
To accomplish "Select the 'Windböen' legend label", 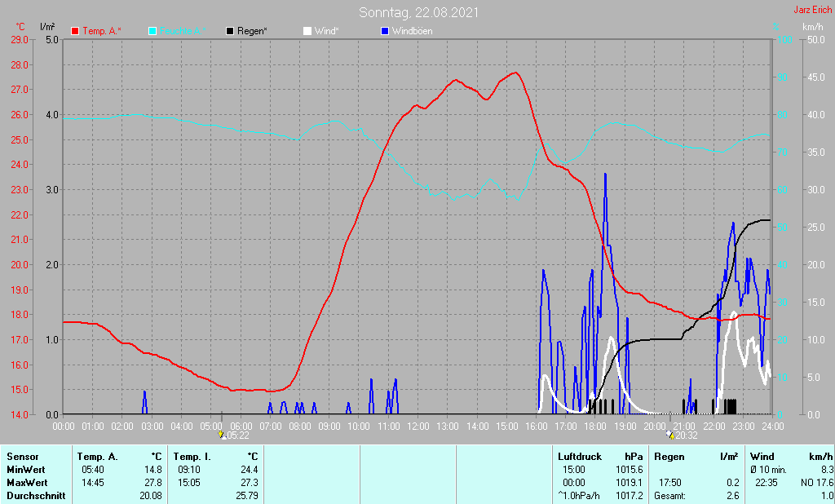I will tap(412, 32).
